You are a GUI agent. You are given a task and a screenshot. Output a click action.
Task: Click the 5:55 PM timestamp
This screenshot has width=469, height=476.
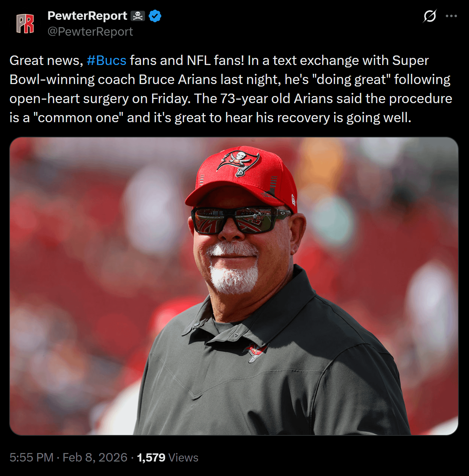(x=31, y=457)
